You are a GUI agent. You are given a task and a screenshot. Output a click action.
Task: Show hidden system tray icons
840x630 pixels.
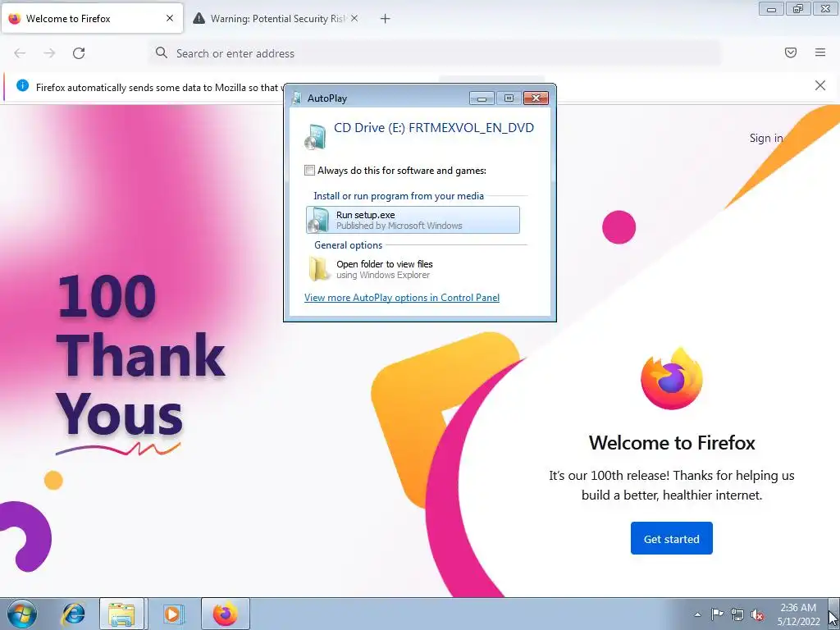697,614
